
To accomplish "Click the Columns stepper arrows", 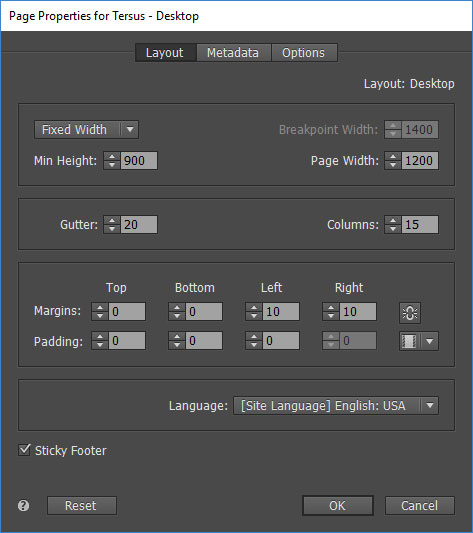I will coord(393,225).
